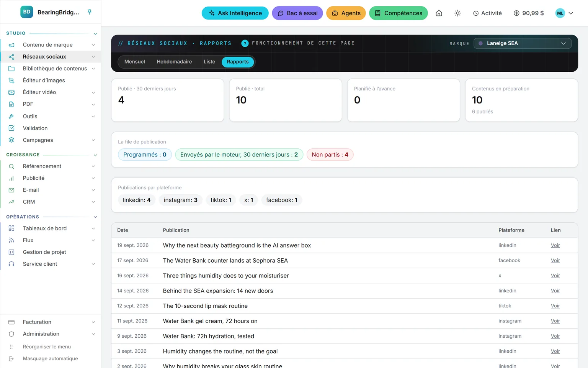
Task: Click the folder icon for Bibliothèque de contenus
Action: (11, 69)
